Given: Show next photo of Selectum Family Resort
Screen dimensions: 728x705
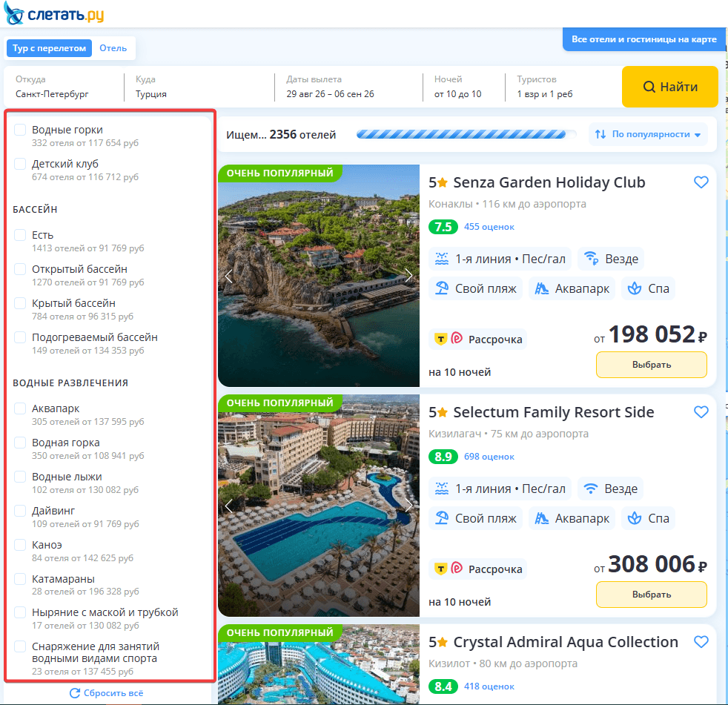Looking at the screenshot, I should 408,506.
